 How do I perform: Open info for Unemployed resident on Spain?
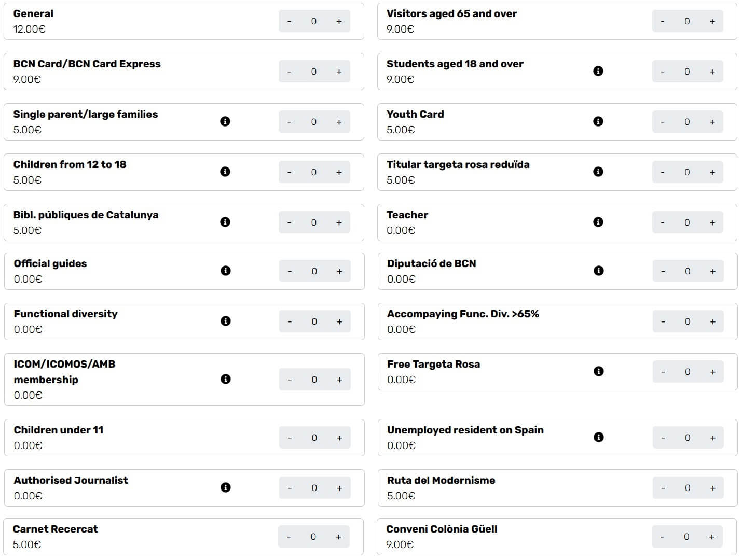[x=598, y=437]
